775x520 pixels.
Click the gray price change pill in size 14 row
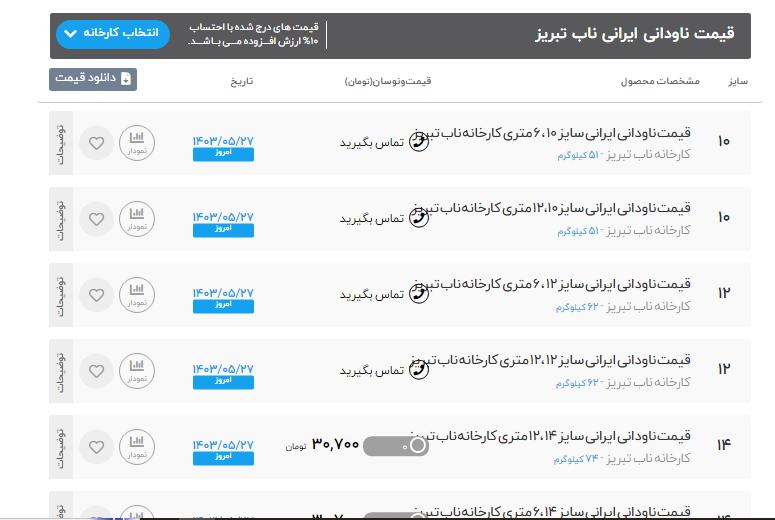pos(396,446)
